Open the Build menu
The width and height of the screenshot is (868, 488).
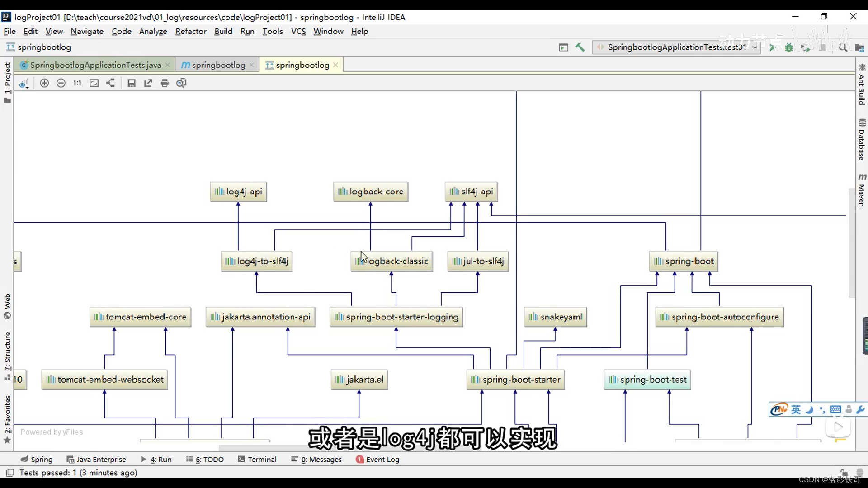pos(223,31)
